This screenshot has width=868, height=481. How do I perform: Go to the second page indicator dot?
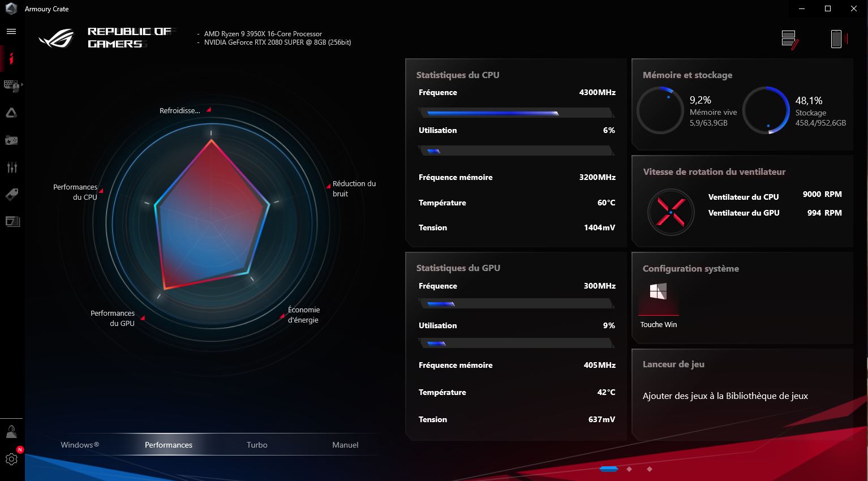pyautogui.click(x=629, y=469)
